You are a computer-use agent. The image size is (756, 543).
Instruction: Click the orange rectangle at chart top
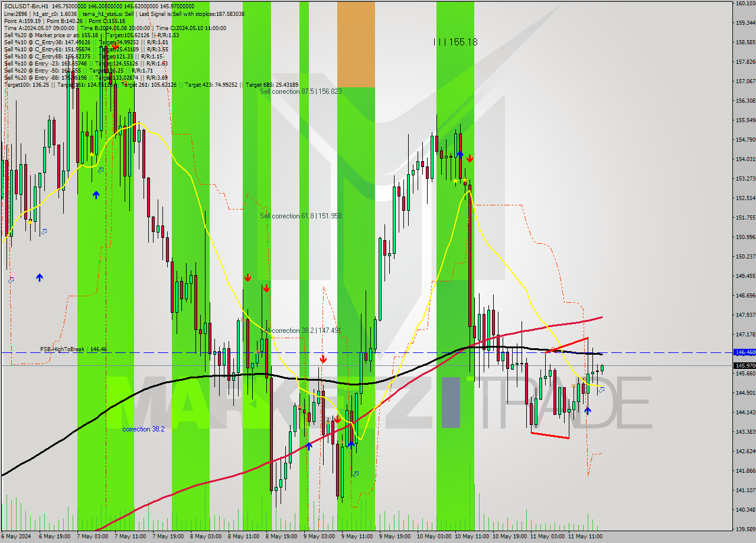356,44
